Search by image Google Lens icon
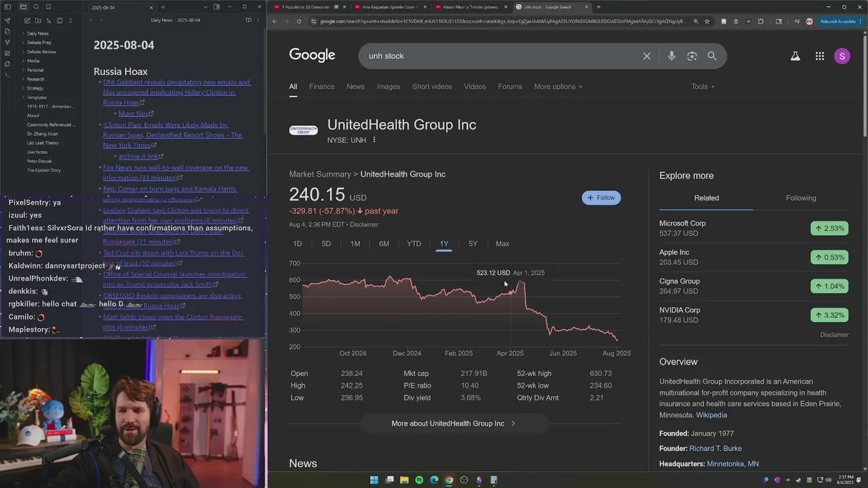The width and height of the screenshot is (868, 488). pyautogui.click(x=692, y=56)
